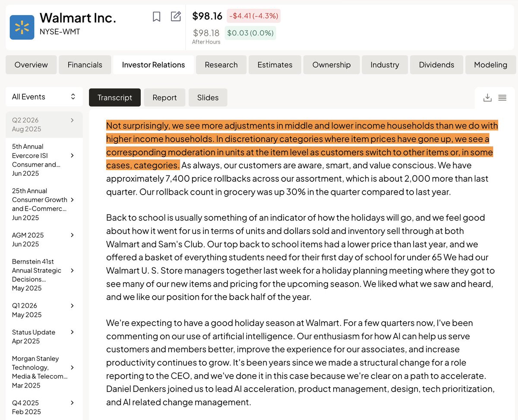The image size is (518, 420).
Task: Switch to the Ownership tab
Action: coord(332,65)
